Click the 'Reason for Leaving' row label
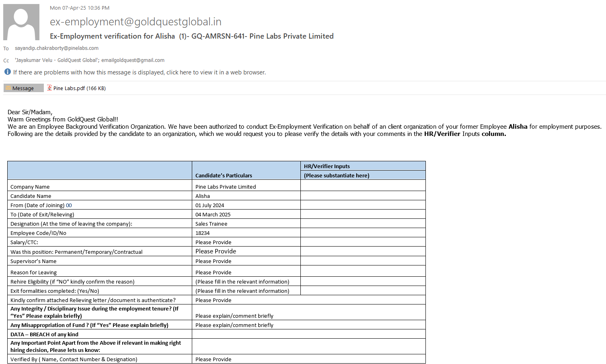This screenshot has width=606, height=364. click(x=33, y=272)
